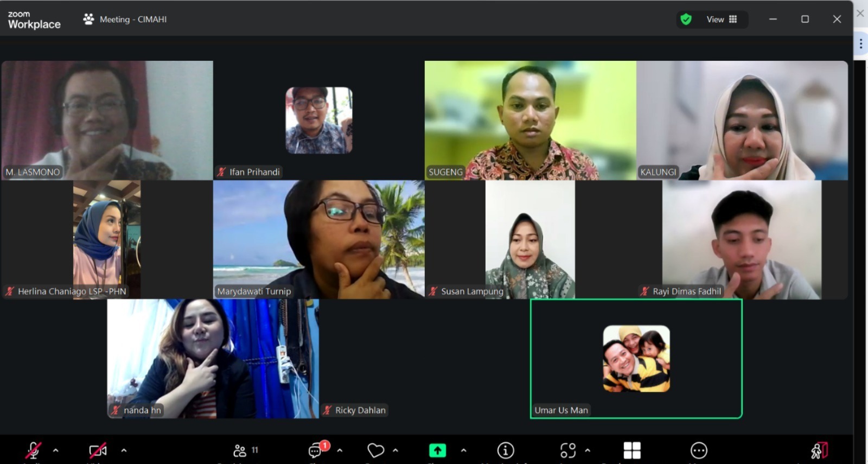Select Susan Lampung video tile

tap(530, 239)
